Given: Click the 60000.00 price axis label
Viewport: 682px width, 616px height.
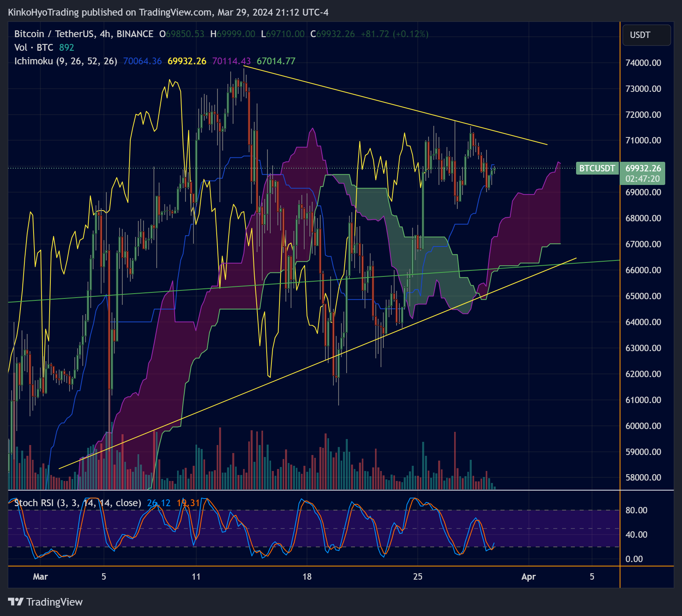Looking at the screenshot, I should click(x=643, y=426).
